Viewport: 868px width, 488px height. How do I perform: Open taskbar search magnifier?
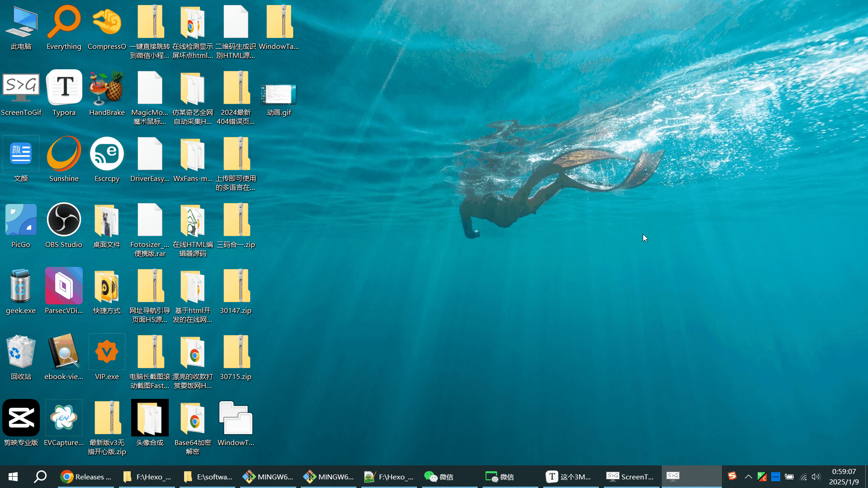pos(40,477)
